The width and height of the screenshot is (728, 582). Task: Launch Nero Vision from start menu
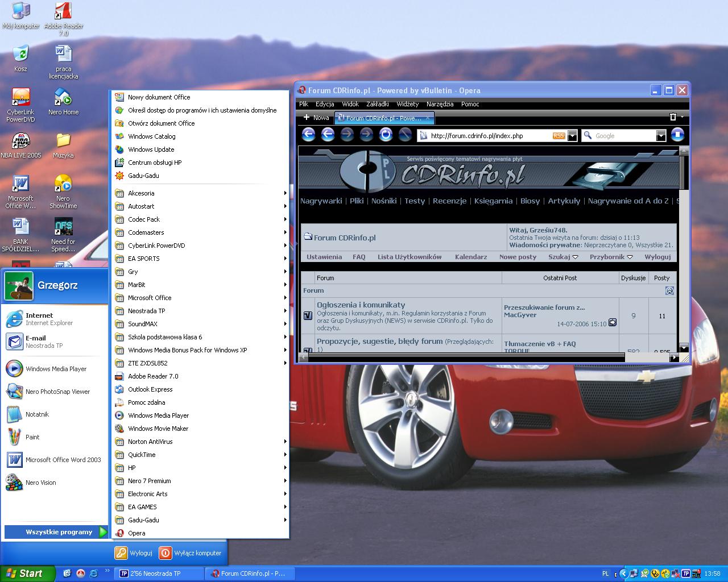click(x=55, y=483)
